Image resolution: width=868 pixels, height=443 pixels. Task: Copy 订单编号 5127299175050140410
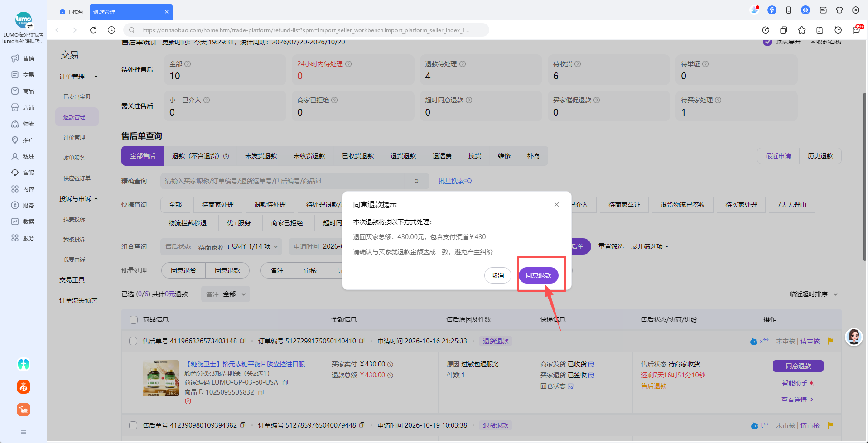[x=362, y=341]
